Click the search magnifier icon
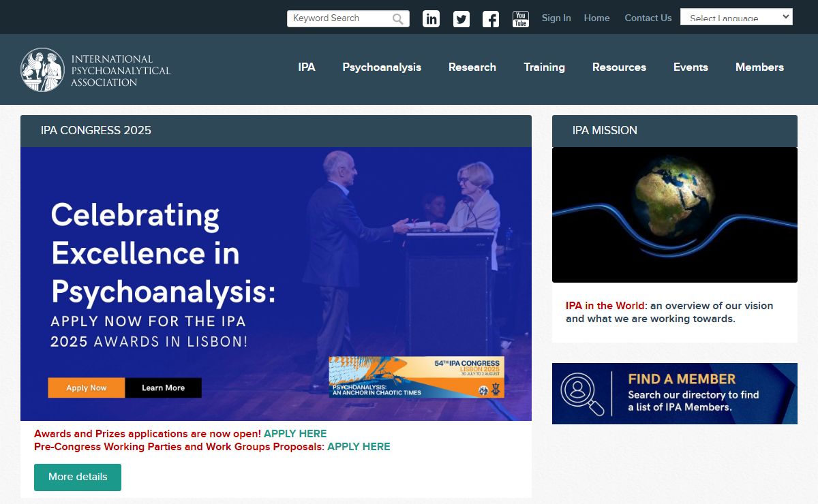 (x=398, y=19)
